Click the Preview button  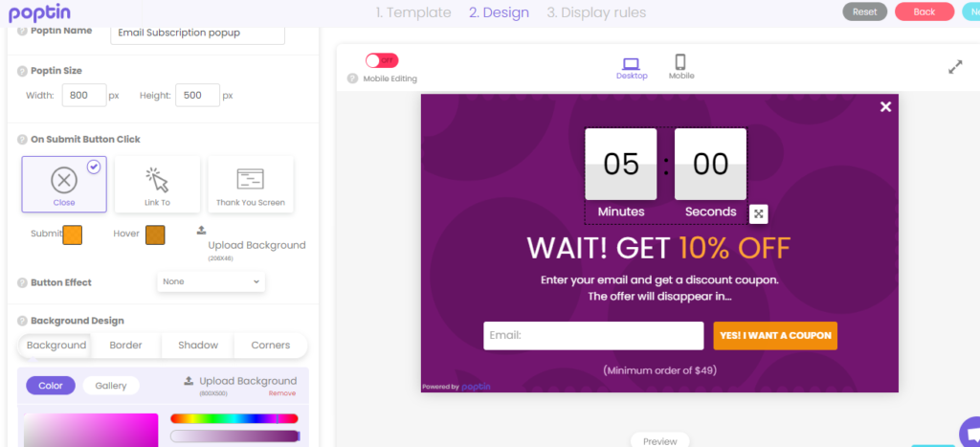660,440
